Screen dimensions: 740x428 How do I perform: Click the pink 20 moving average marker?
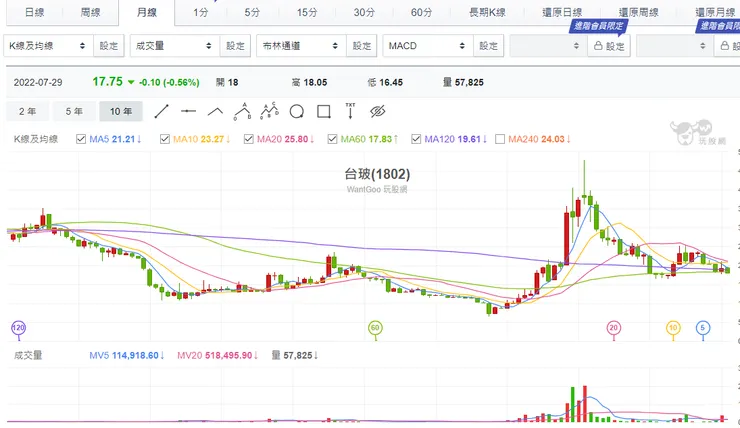coord(614,328)
